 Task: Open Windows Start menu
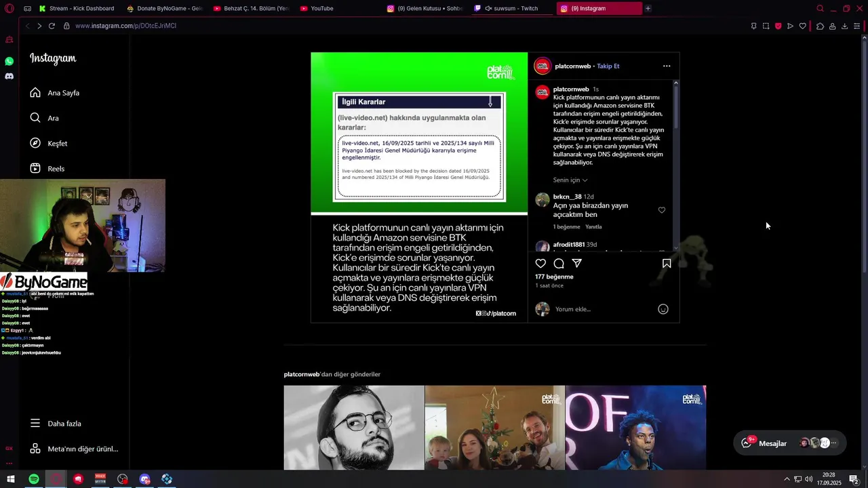pyautogui.click(x=10, y=479)
